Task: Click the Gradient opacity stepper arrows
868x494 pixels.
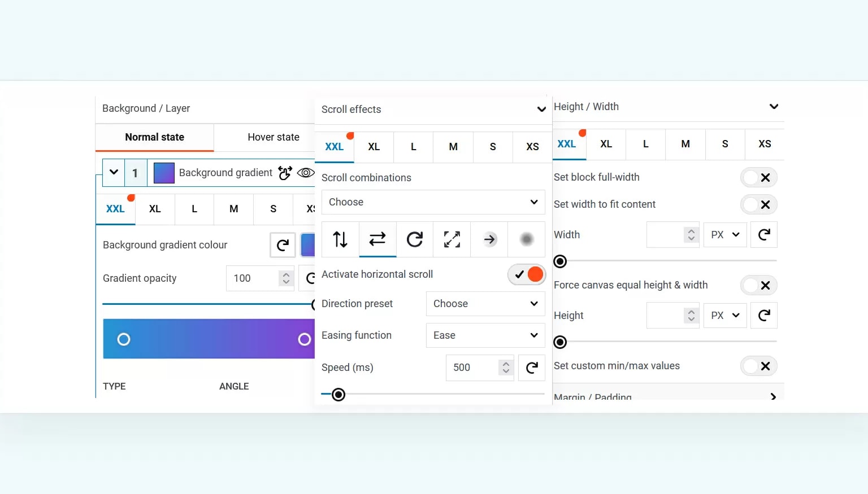Action: click(286, 278)
